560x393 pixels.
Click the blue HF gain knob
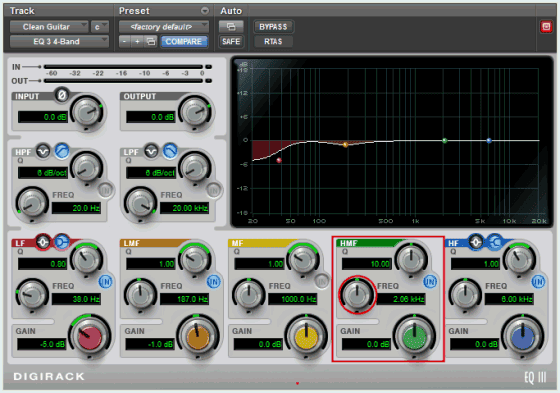point(522,337)
